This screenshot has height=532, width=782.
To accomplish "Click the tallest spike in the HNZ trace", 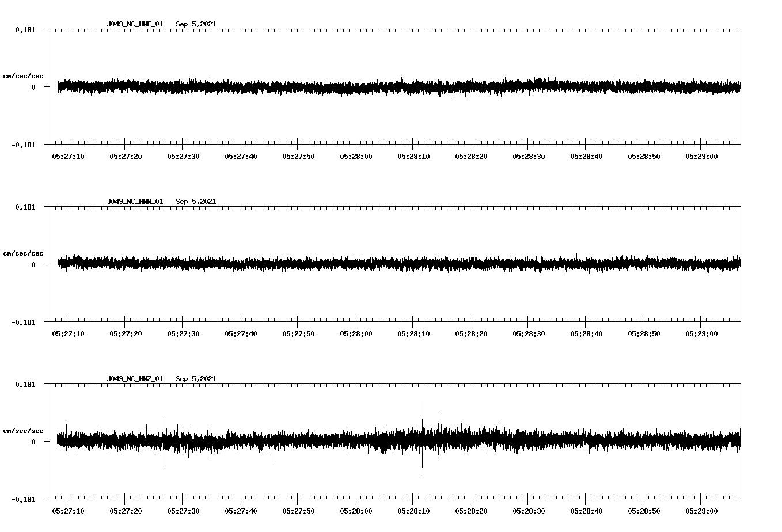I will (x=423, y=438).
